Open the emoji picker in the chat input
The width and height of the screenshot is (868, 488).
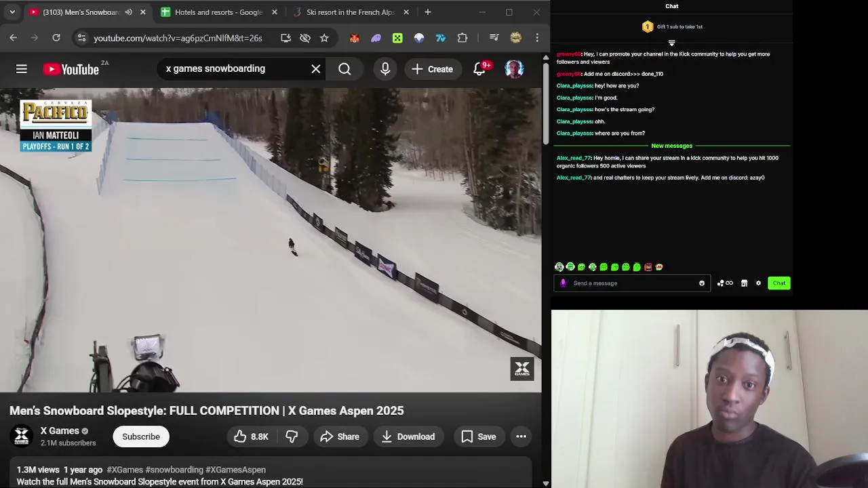tap(702, 283)
